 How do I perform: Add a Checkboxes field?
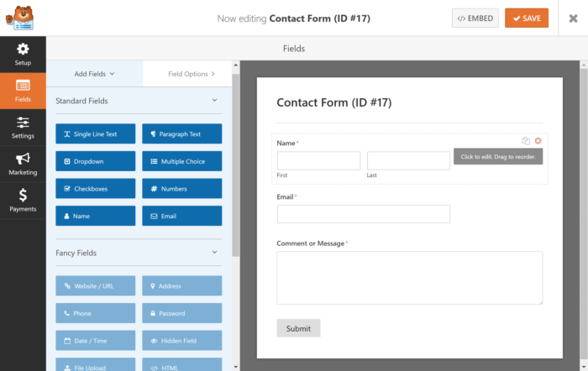(95, 189)
